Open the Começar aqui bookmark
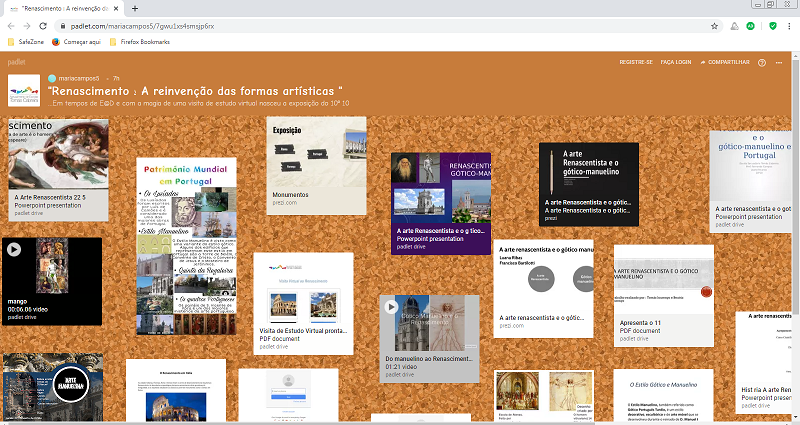Viewport: 800px width, 425px height. point(77,42)
